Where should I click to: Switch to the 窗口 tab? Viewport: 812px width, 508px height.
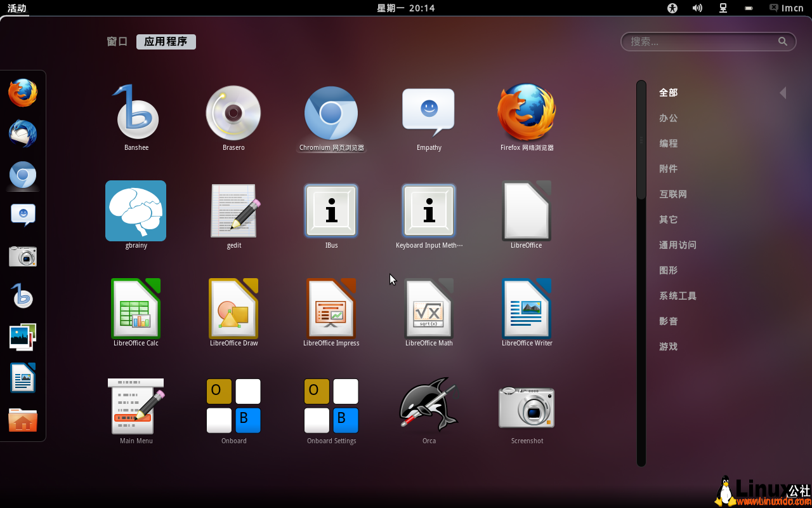pos(117,41)
